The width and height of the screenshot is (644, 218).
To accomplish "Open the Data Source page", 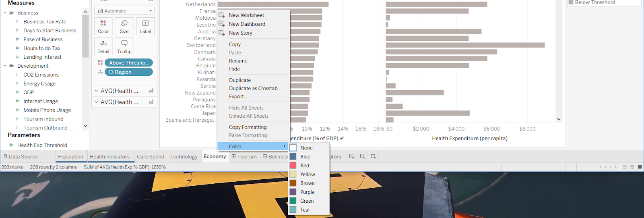I will (21, 157).
